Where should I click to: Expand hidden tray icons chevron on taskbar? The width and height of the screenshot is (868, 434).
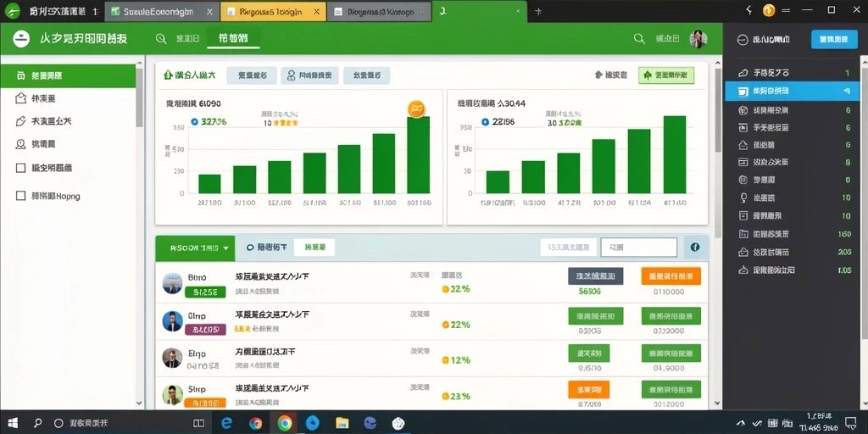pos(740,424)
